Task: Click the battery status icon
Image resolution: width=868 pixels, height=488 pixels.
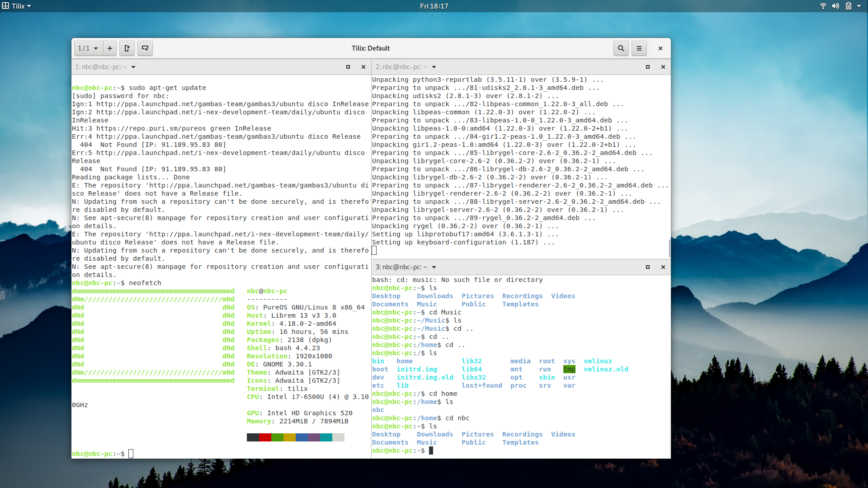Action: pyautogui.click(x=848, y=6)
